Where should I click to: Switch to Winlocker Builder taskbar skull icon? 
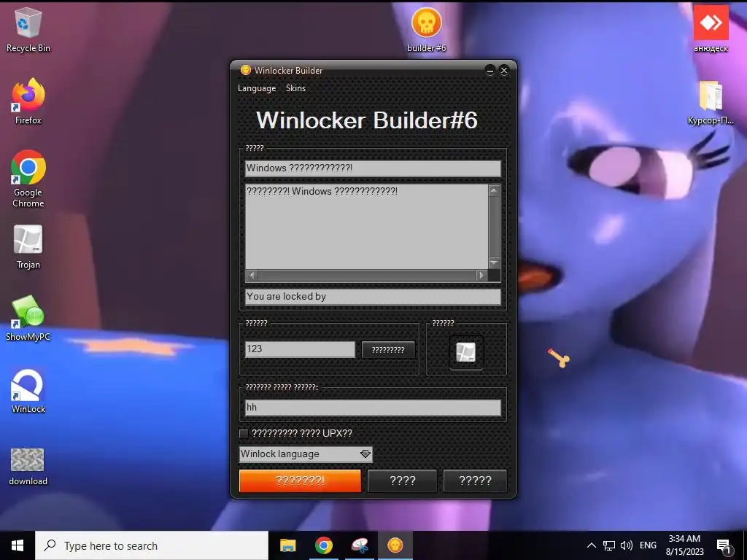pyautogui.click(x=395, y=545)
